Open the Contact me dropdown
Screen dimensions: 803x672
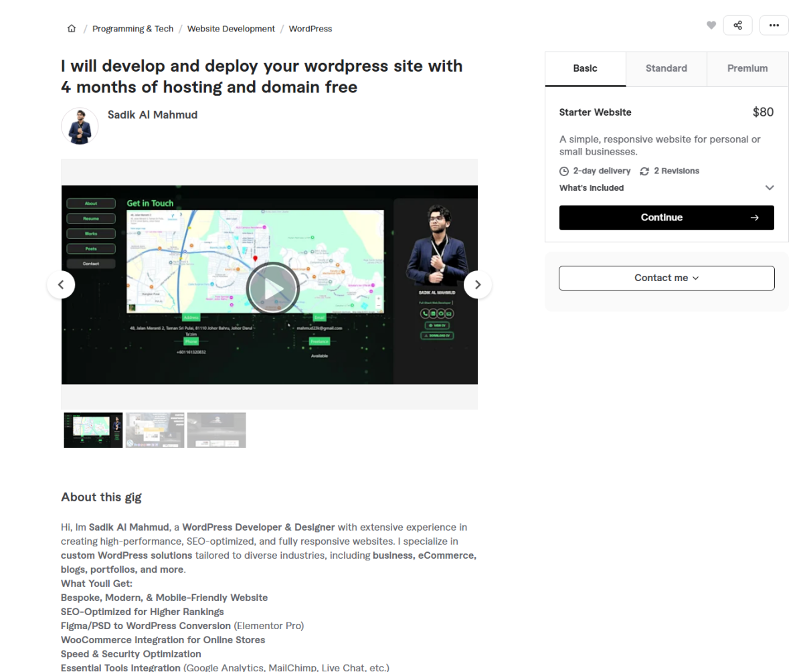tap(666, 278)
